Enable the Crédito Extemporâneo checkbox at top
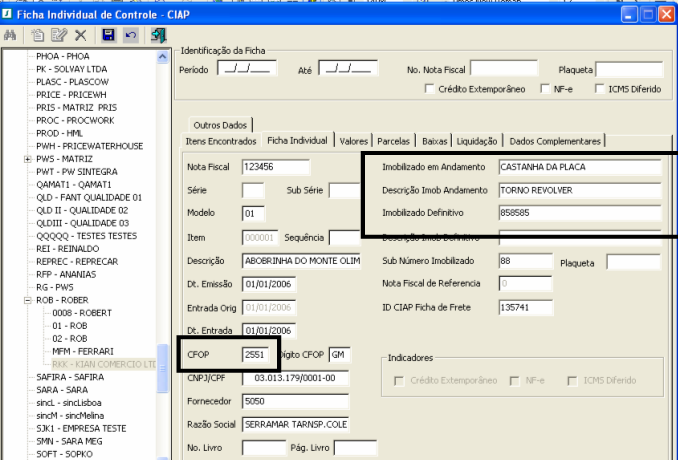Screen dimensions: 678x460 pyautogui.click(x=430, y=89)
